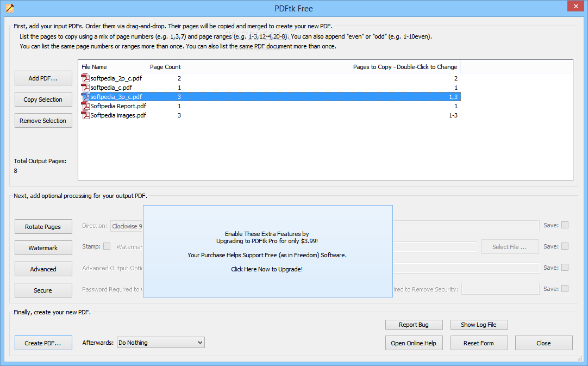Click pages-to-copy value '1,3' for softpedia_3p_c.pdf
Screen dimensions: 588x366
[x=453, y=97]
